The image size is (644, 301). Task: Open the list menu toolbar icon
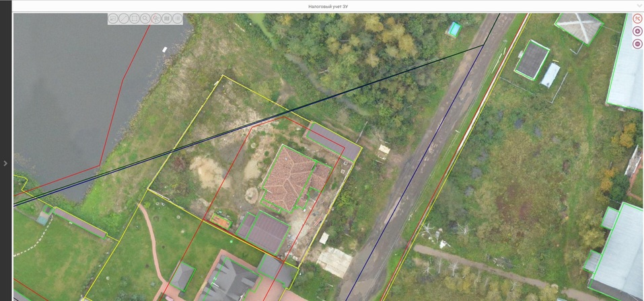(x=178, y=19)
